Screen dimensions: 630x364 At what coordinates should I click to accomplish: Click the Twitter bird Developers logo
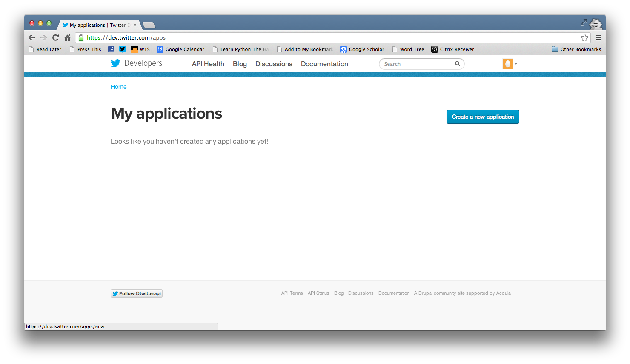[136, 63]
